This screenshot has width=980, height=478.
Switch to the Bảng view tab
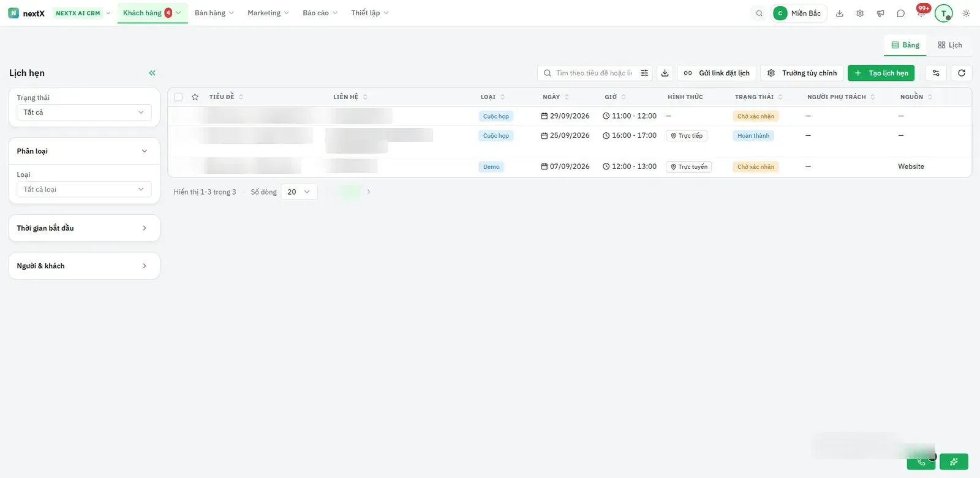click(x=905, y=45)
